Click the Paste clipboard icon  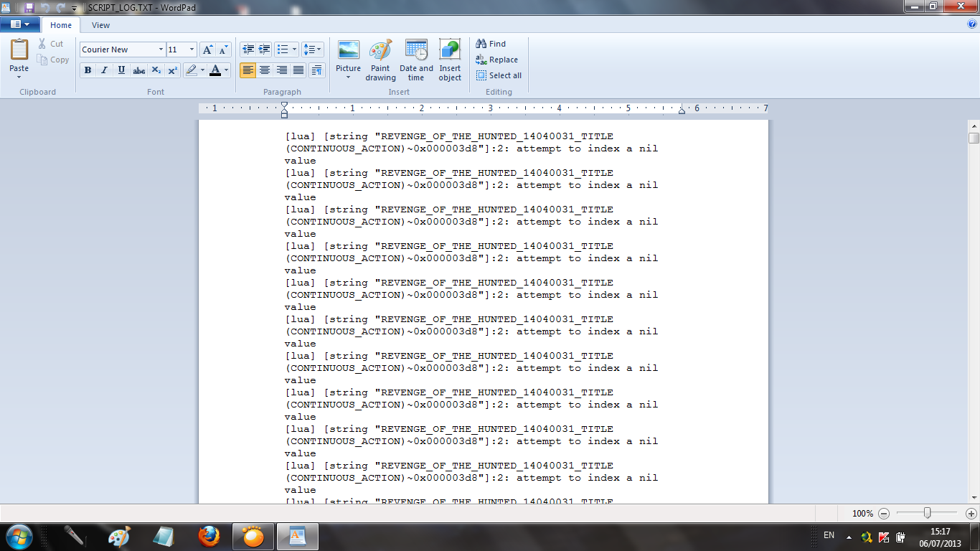click(x=19, y=50)
